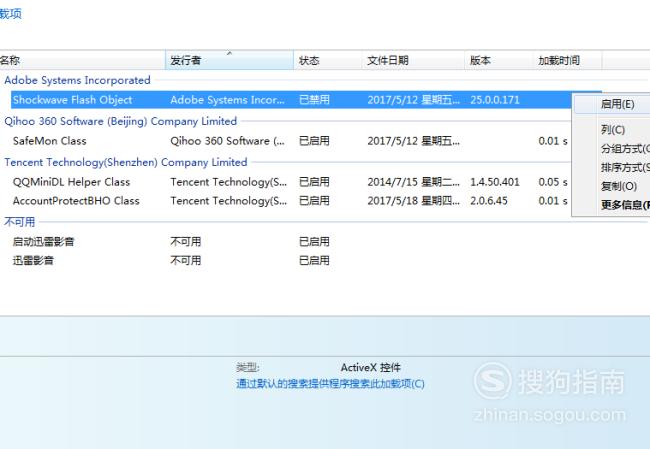Click Qihoo 360 Software publisher cell

(x=228, y=141)
